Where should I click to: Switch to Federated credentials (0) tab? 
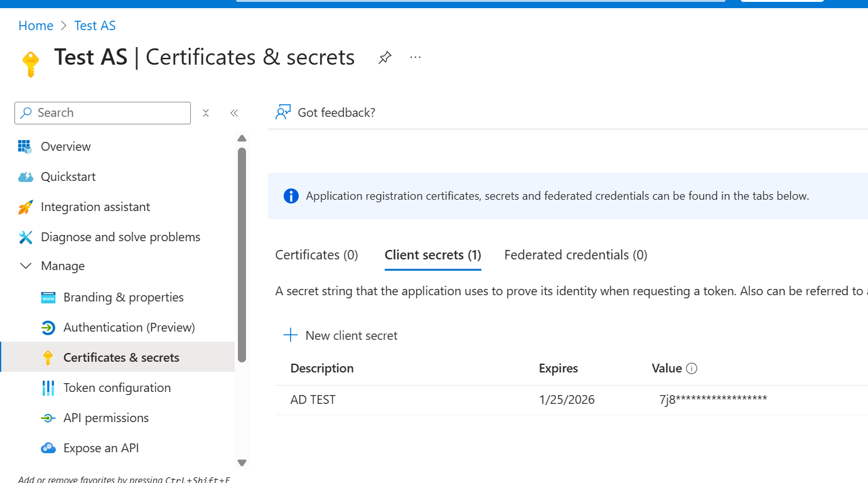point(576,255)
